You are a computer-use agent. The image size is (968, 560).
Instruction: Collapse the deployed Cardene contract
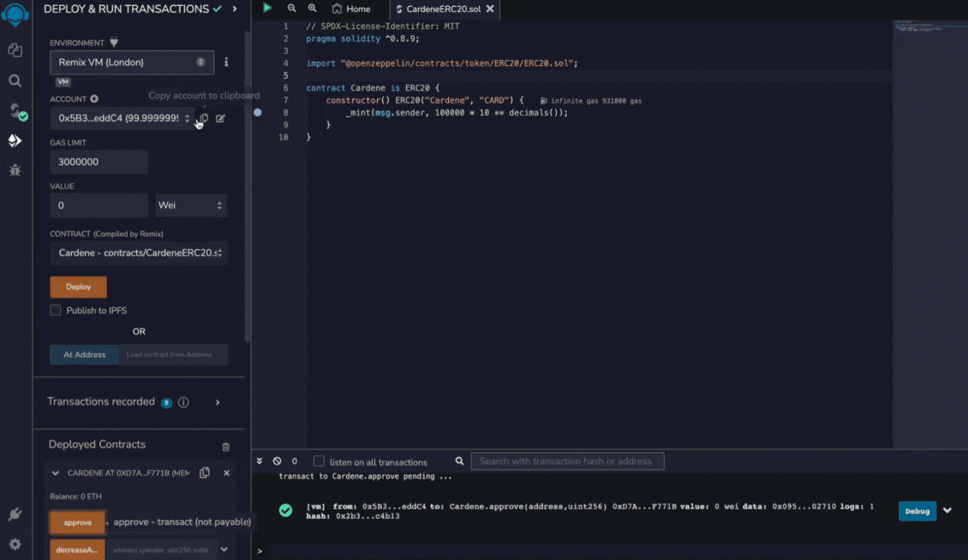tap(56, 473)
